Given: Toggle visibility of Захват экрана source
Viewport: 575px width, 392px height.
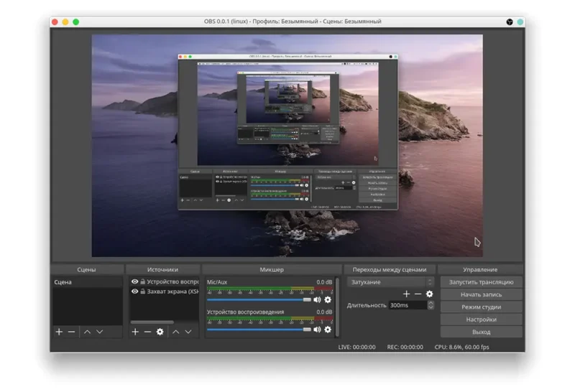Looking at the screenshot, I should (x=134, y=291).
